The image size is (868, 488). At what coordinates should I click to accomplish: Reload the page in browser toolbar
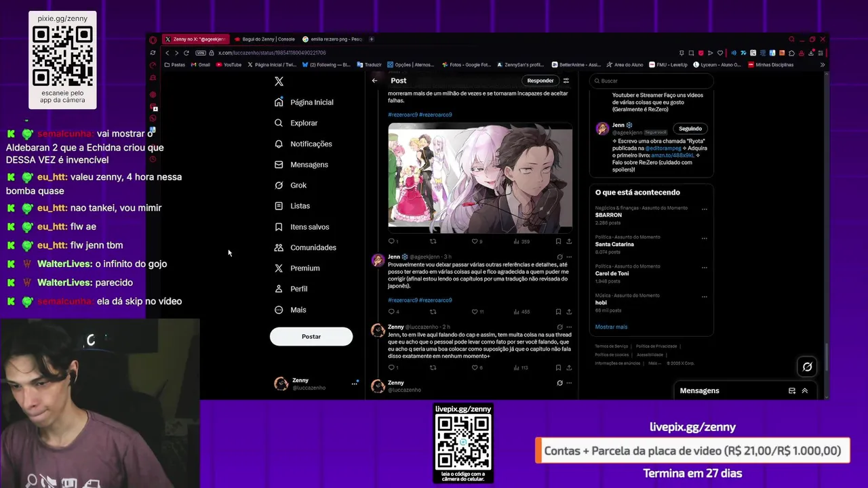coord(186,53)
